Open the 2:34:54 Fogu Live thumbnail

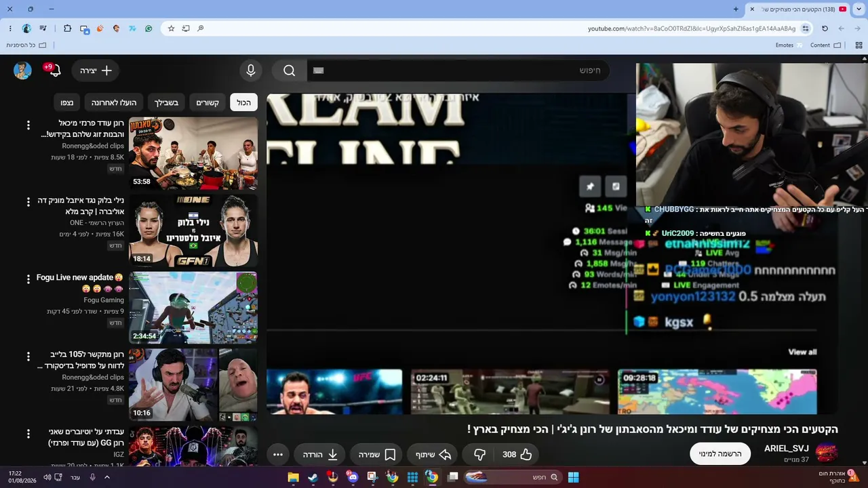[x=193, y=308]
